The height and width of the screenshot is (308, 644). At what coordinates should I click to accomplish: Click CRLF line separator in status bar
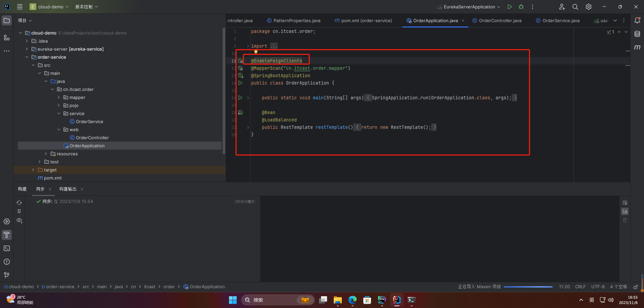pyautogui.click(x=580, y=287)
